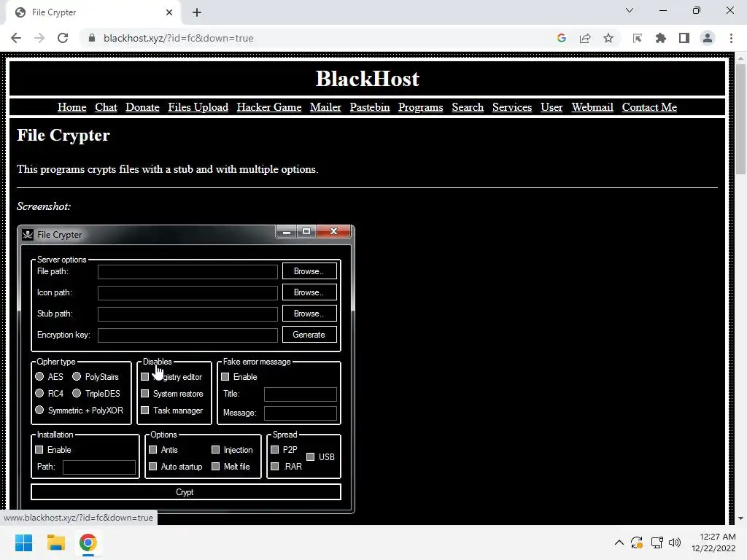Go back to the previous page

[16, 38]
